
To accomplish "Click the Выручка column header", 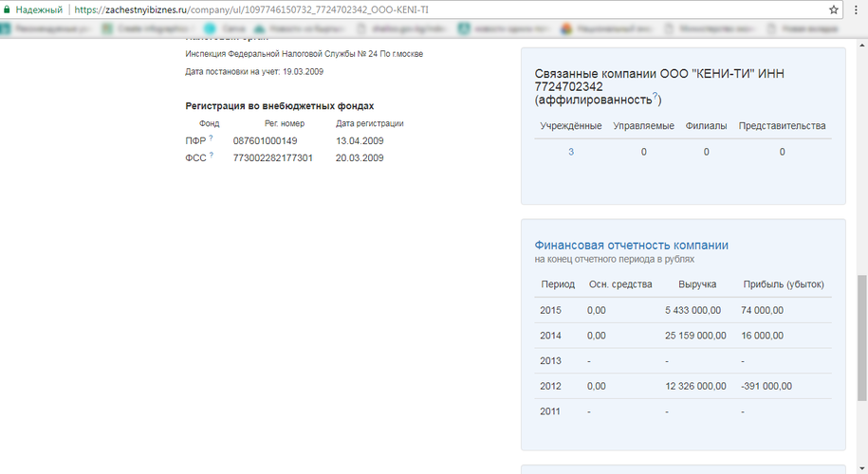I will tap(697, 284).
